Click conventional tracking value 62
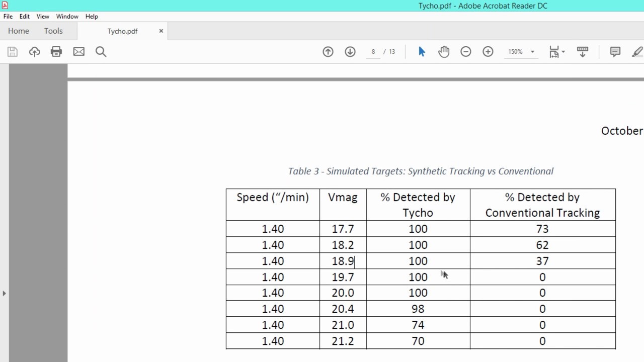The width and height of the screenshot is (644, 362). coord(542,245)
